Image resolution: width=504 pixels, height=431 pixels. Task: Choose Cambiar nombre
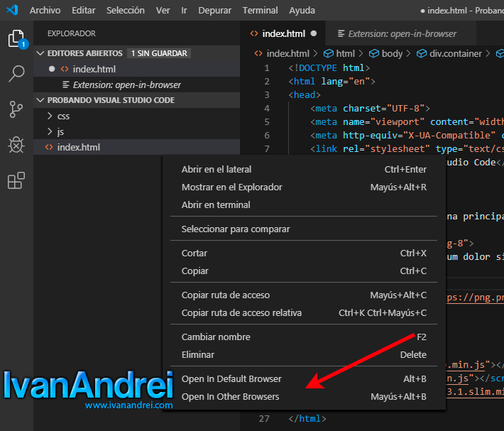[x=304, y=337]
